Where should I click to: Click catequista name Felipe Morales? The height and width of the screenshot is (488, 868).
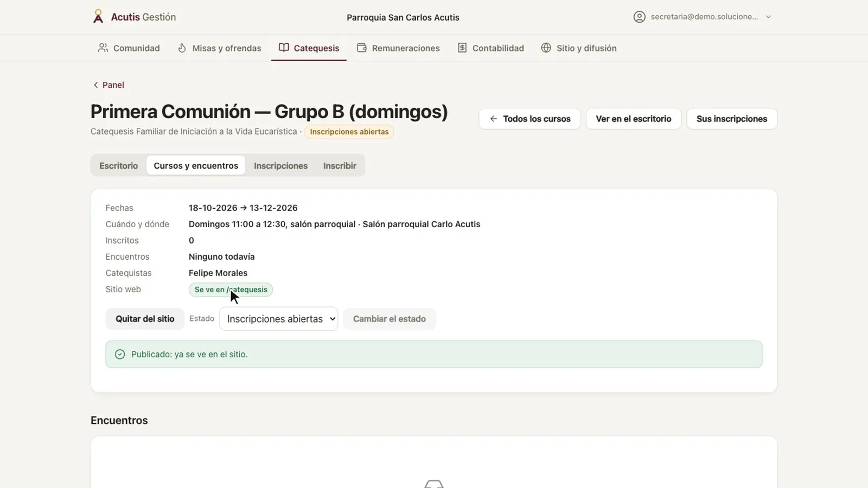click(x=218, y=273)
